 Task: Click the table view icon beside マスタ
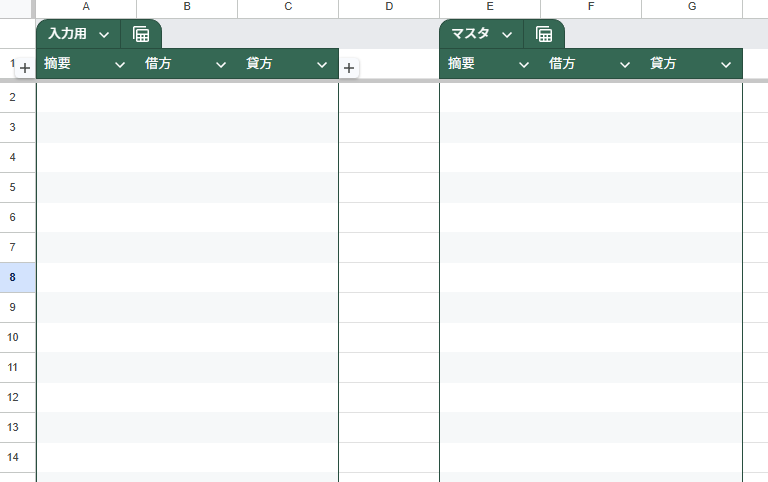point(544,34)
